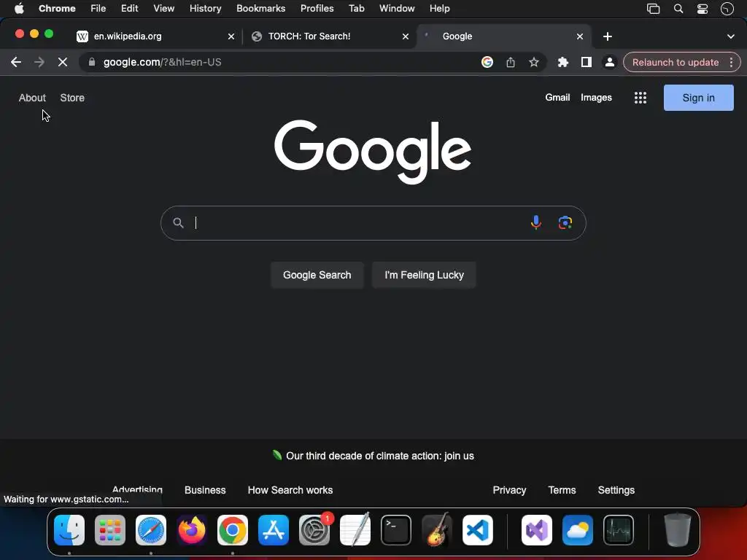Open a new tab with the plus button
This screenshot has width=747, height=560.
pos(608,36)
